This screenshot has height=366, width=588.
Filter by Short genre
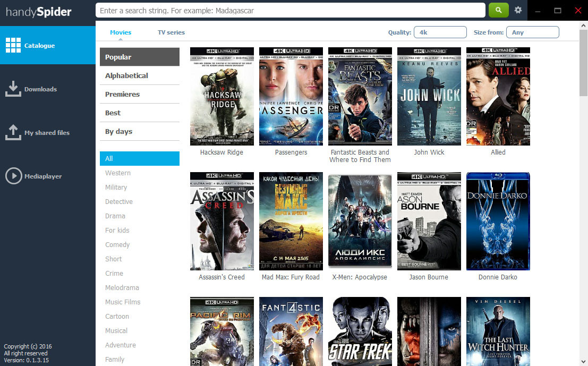(x=113, y=259)
